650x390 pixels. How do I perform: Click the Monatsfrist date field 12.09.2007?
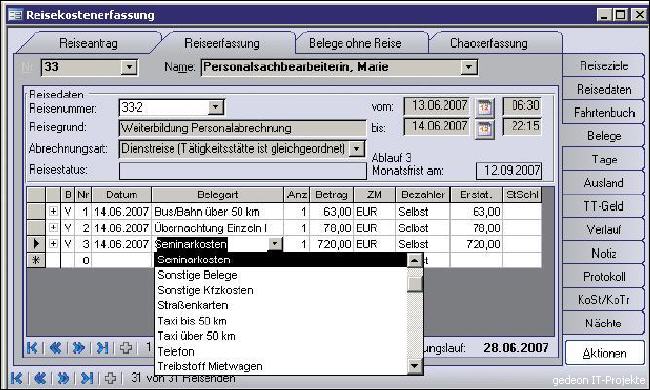point(509,171)
